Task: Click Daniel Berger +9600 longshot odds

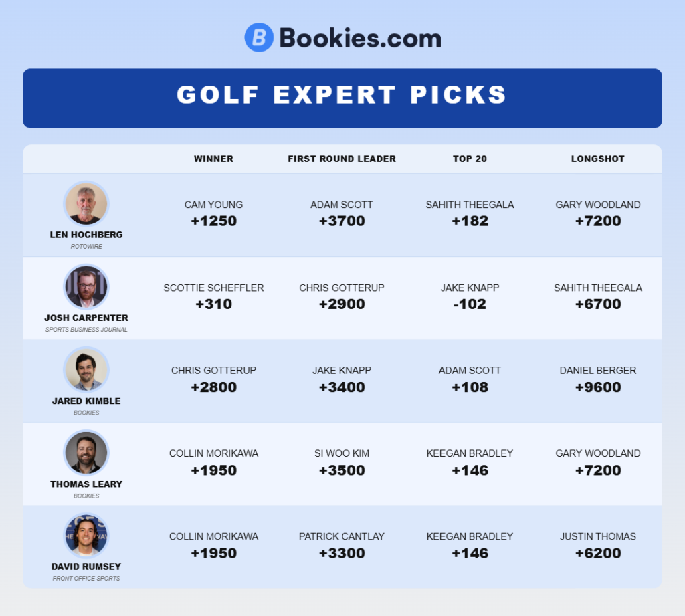Action: point(598,387)
